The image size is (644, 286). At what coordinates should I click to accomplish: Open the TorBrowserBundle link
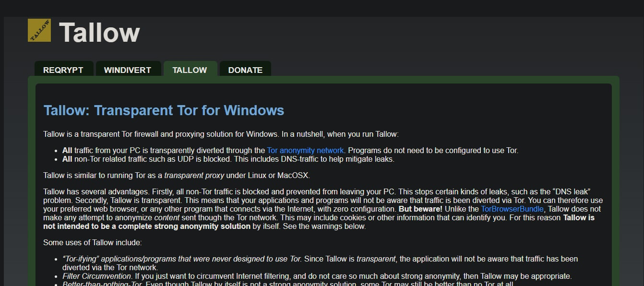(x=512, y=209)
